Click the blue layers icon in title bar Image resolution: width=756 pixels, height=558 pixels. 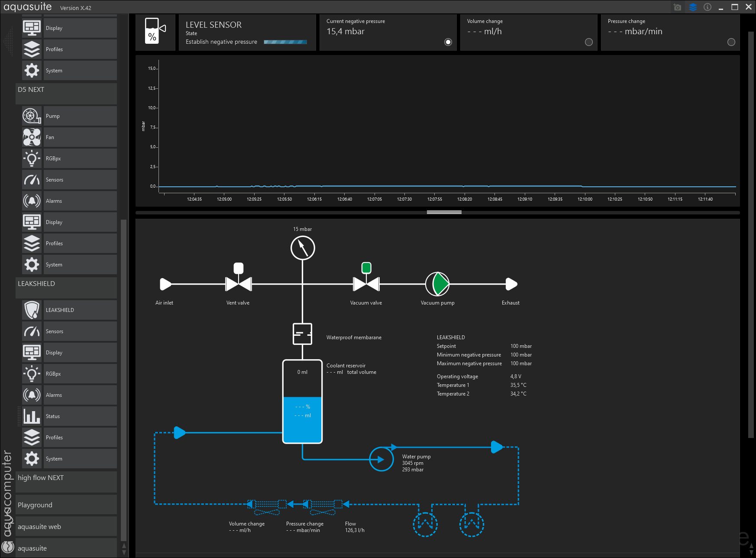click(x=693, y=7)
